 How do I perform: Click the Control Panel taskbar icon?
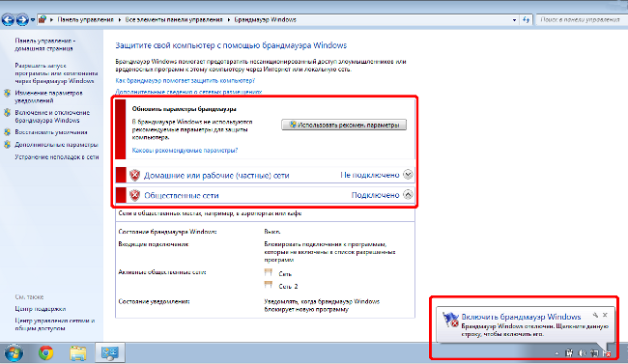click(x=110, y=352)
